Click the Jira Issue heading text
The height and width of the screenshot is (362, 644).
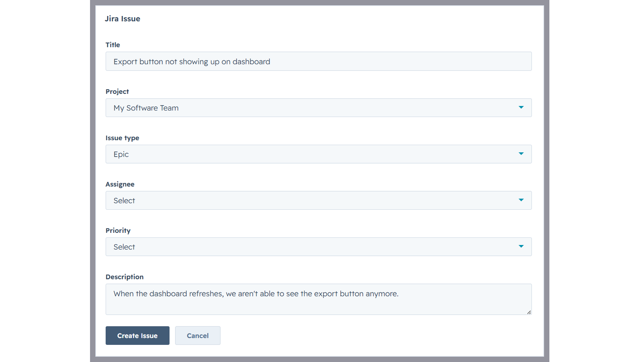click(x=122, y=19)
